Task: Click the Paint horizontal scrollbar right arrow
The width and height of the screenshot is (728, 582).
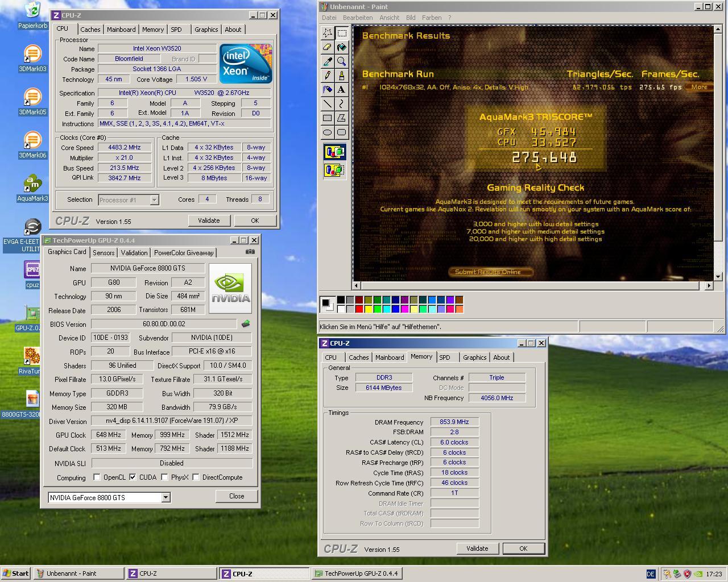Action: pos(709,285)
